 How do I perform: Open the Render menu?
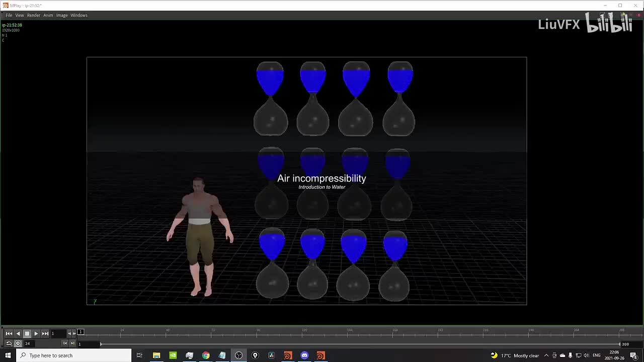[x=34, y=15]
